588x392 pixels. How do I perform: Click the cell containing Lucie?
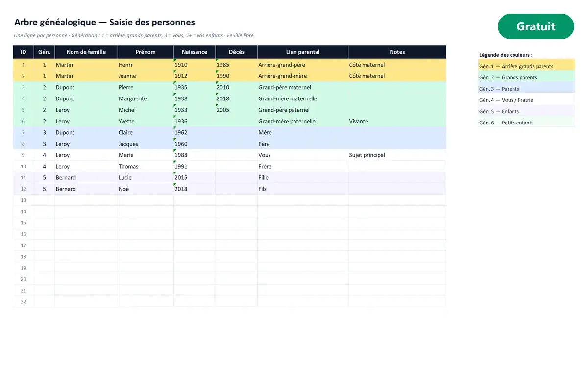pyautogui.click(x=146, y=177)
